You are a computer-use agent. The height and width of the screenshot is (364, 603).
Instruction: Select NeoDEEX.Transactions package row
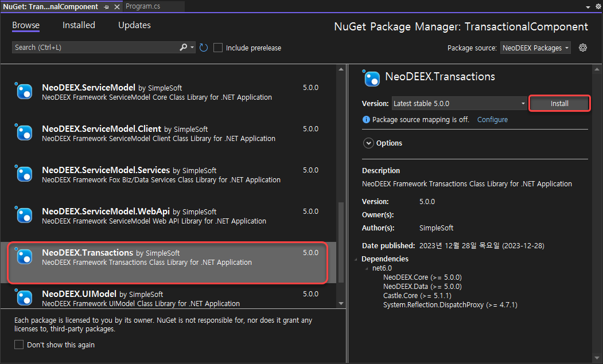(169, 263)
